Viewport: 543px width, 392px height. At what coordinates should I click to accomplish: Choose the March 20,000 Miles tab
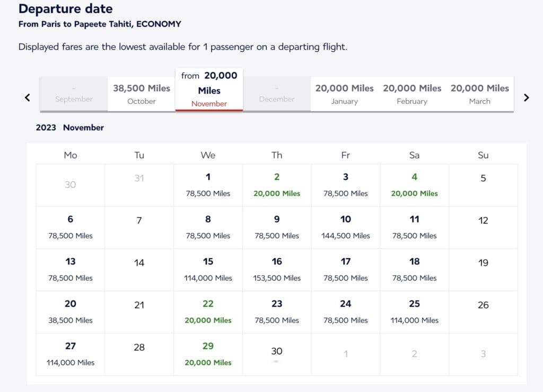tap(479, 94)
